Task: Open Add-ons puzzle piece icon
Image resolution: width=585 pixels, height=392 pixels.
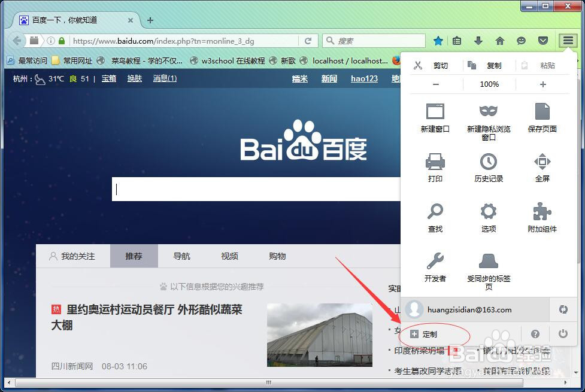Action: tap(542, 218)
